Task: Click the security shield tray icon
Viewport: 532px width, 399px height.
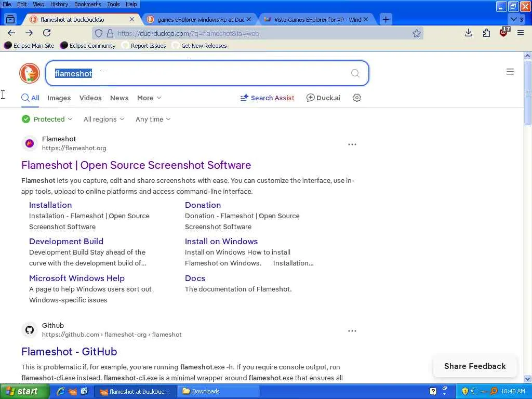Action: 465,391
